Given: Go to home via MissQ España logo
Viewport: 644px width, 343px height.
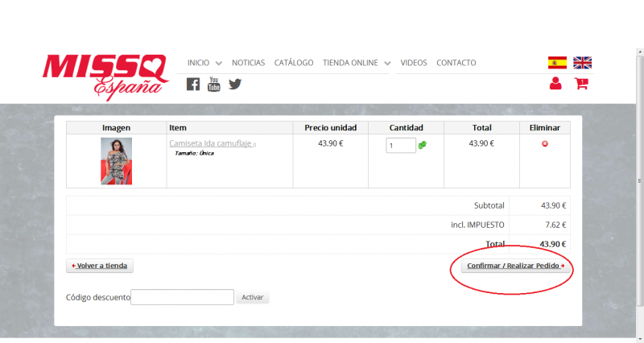Looking at the screenshot, I should (x=105, y=76).
